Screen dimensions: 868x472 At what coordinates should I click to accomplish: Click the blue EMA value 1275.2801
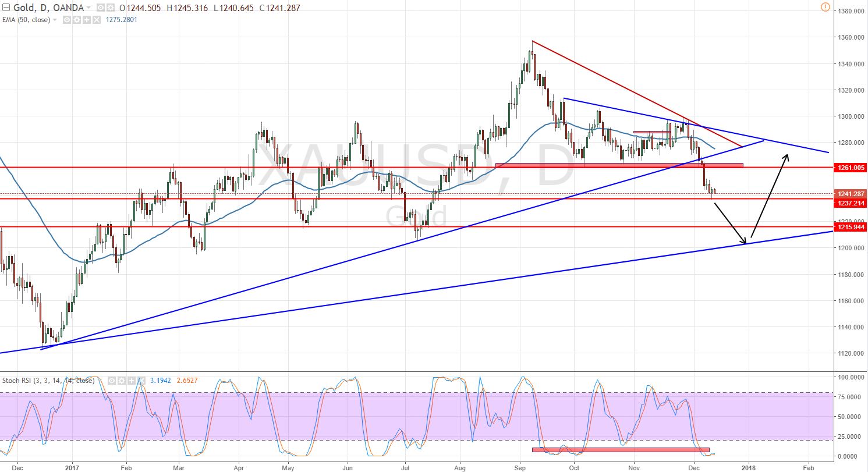point(121,19)
